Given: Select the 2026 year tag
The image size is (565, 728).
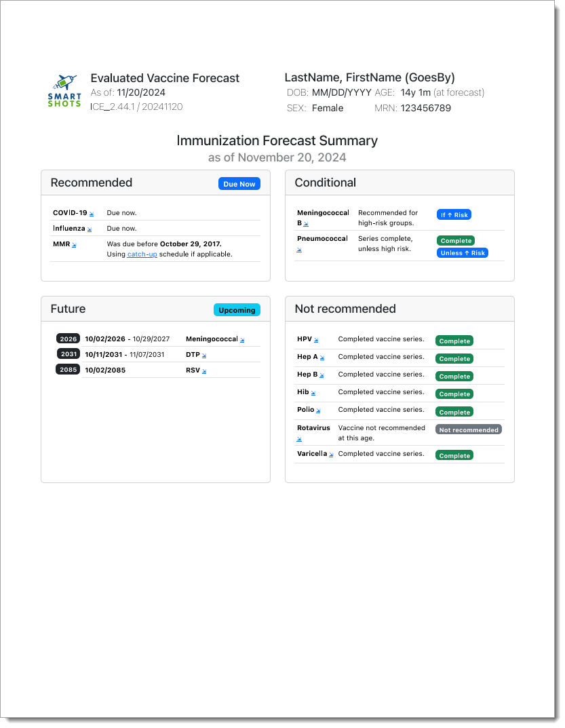Looking at the screenshot, I should tap(69, 339).
